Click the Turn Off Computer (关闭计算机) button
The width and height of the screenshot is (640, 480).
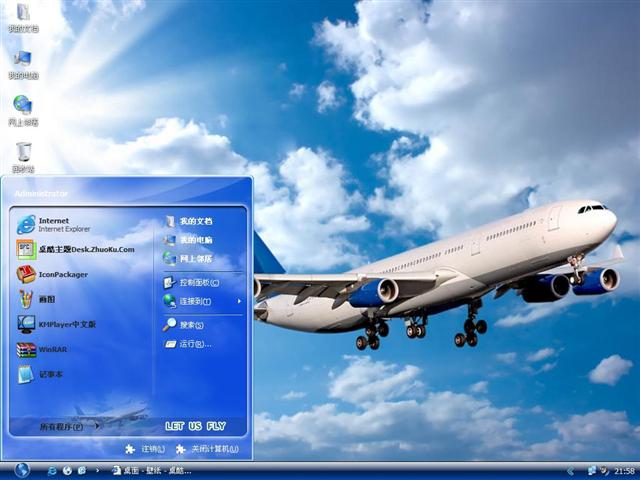[207, 449]
